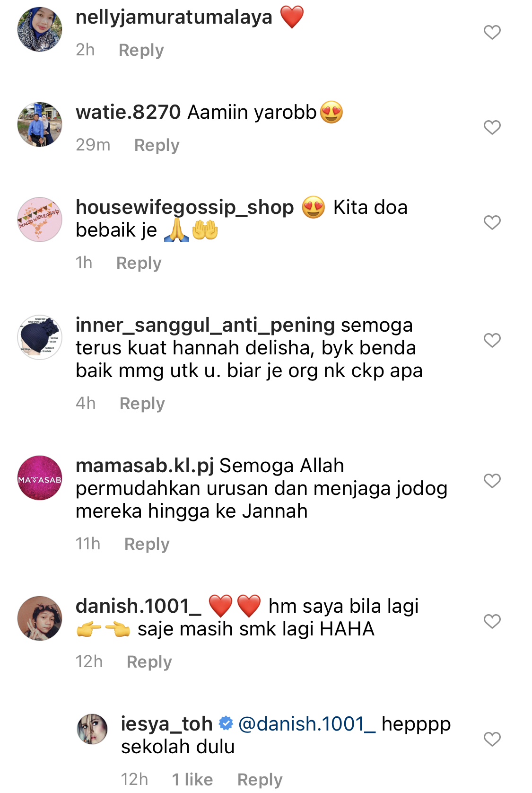Tap the heart icon on watie.8270's comment
The image size is (532, 793).
(x=492, y=127)
